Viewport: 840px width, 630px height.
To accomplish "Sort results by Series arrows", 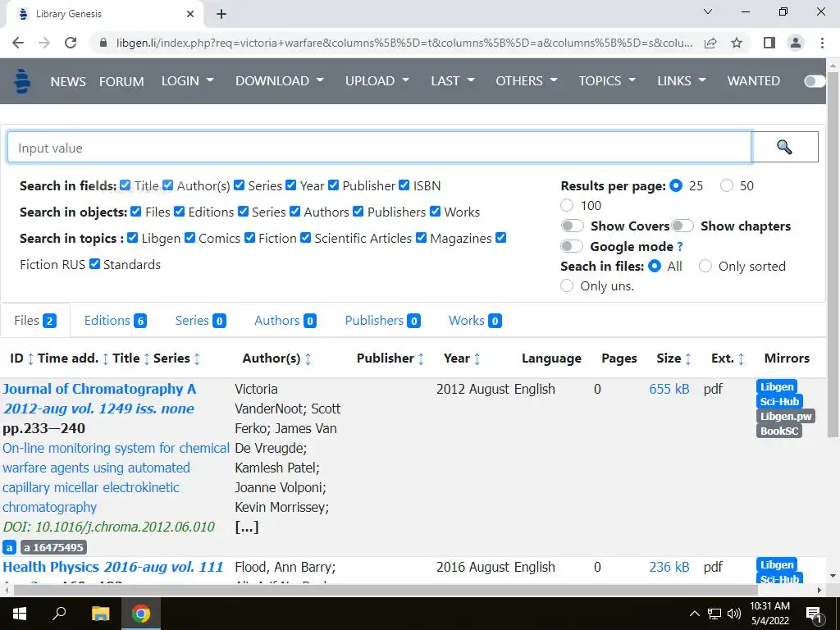I will pos(197,359).
